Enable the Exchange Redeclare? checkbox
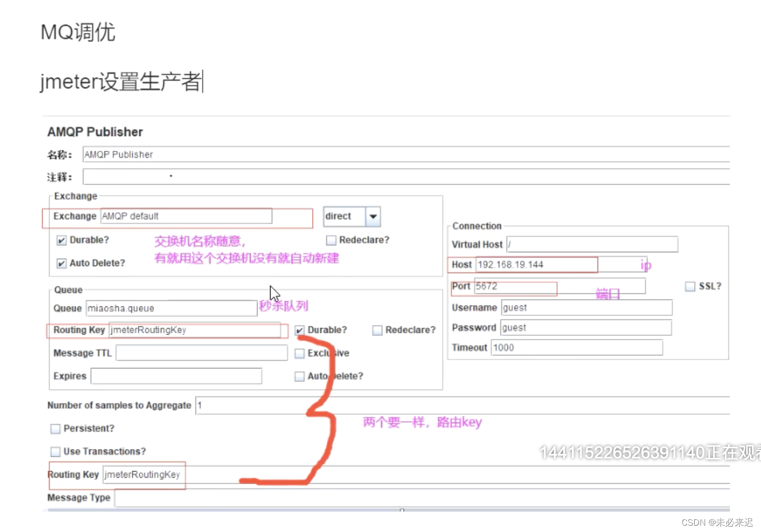 coord(331,240)
